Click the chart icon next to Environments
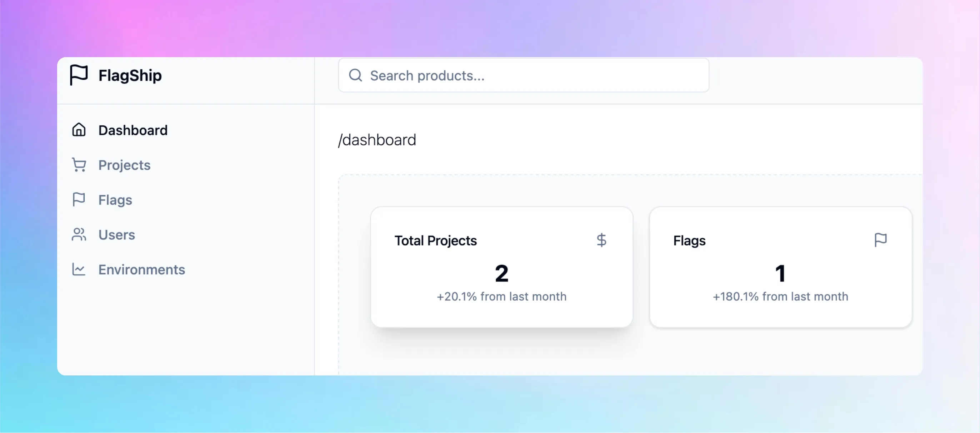 coord(79,269)
